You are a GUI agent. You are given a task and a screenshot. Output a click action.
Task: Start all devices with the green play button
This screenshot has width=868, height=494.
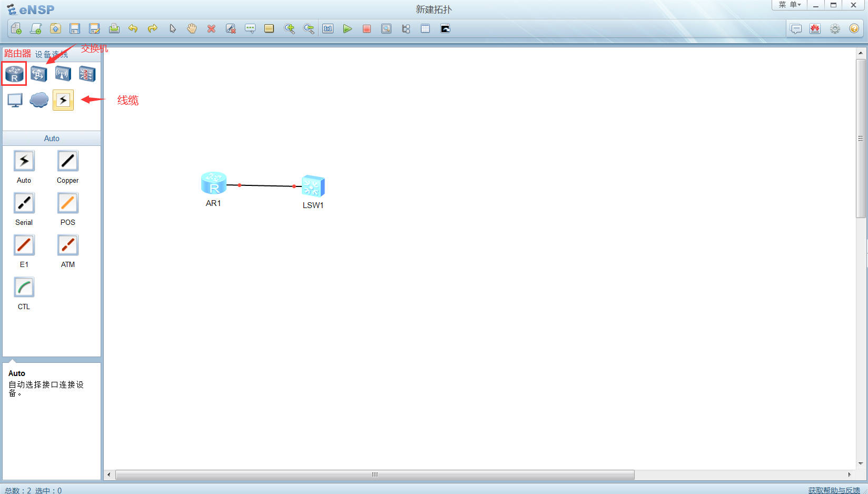[347, 28]
